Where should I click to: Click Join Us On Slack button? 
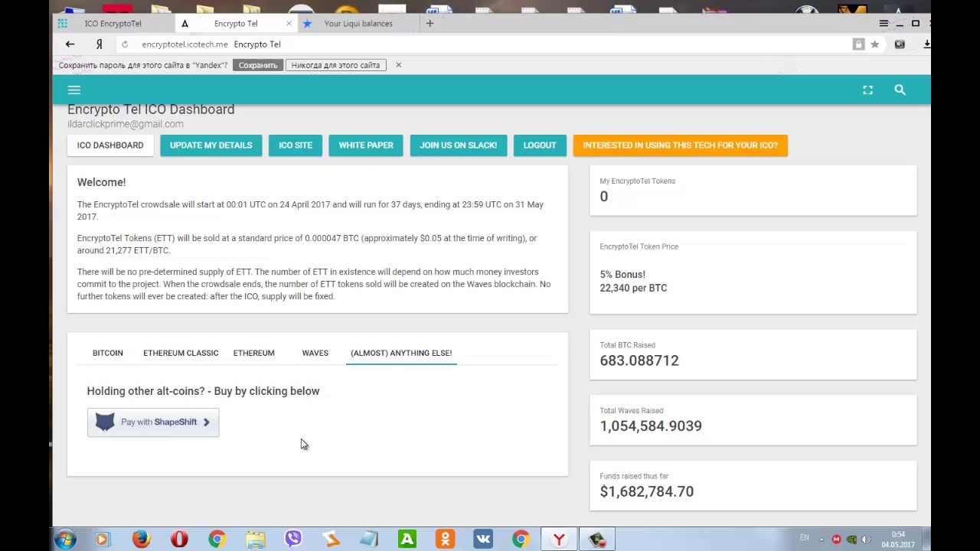click(x=458, y=145)
